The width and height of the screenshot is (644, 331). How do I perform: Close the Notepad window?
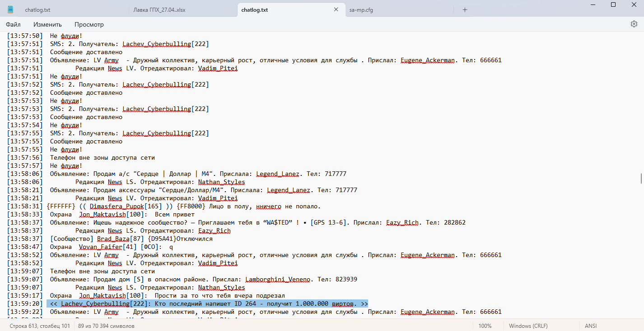click(634, 5)
